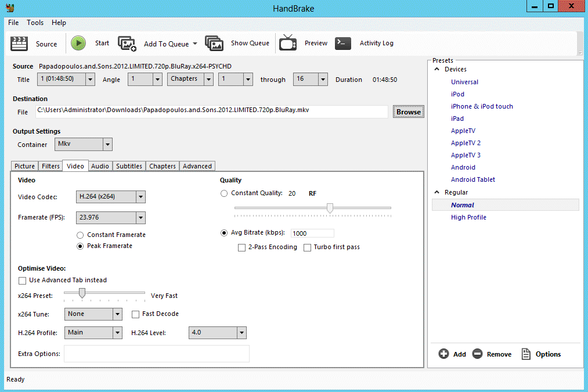Viewport: 588px width, 392px height.
Task: Click the Preview television icon
Action: tap(288, 43)
